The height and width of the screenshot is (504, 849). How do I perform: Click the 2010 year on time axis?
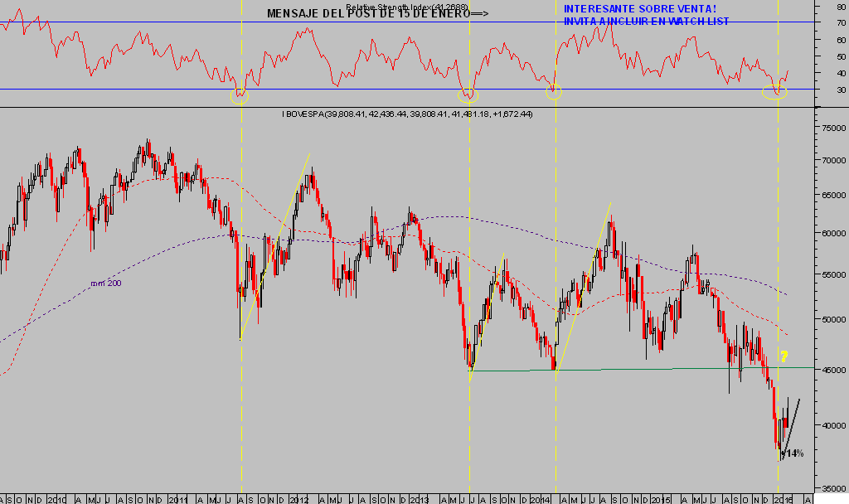pos(56,499)
